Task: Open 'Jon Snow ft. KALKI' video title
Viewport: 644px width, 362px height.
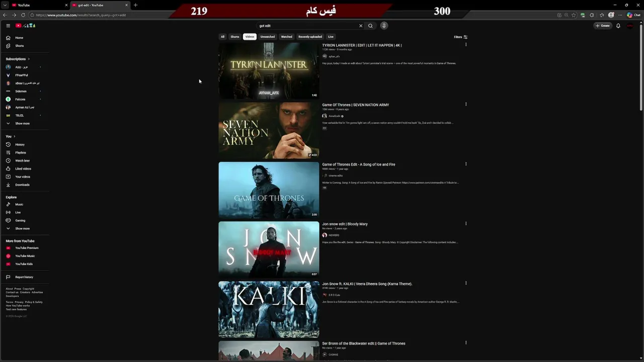Action: pyautogui.click(x=367, y=284)
